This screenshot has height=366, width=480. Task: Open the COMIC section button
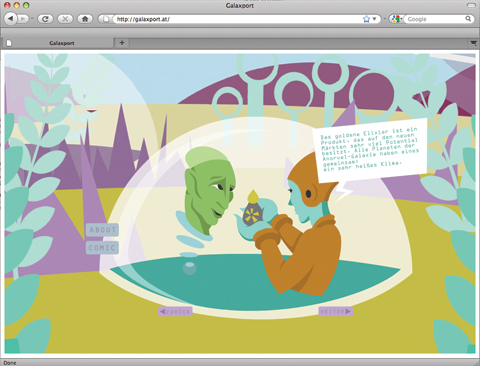(102, 248)
